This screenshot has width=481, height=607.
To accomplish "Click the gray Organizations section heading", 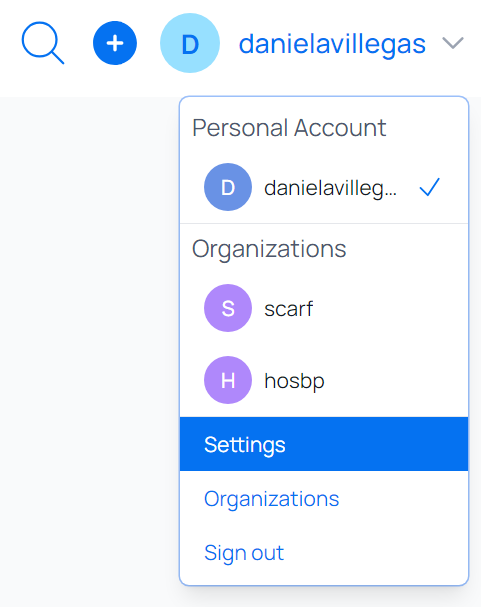I will 269,249.
